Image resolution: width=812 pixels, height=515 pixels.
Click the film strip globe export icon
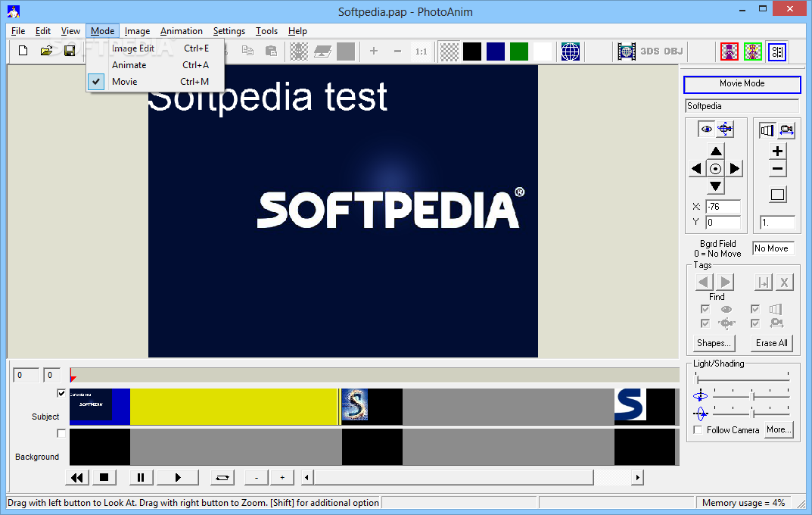tap(627, 51)
